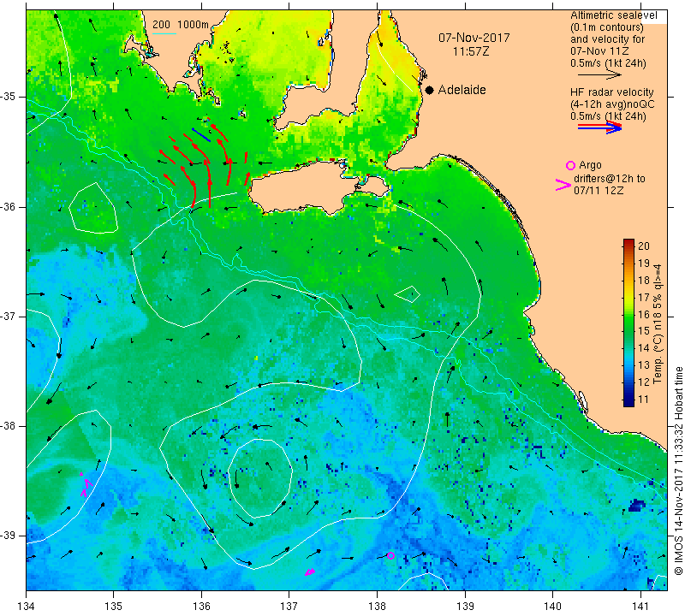685x616 pixels.
Task: Click the latitude axis label -35
Action: (9, 96)
